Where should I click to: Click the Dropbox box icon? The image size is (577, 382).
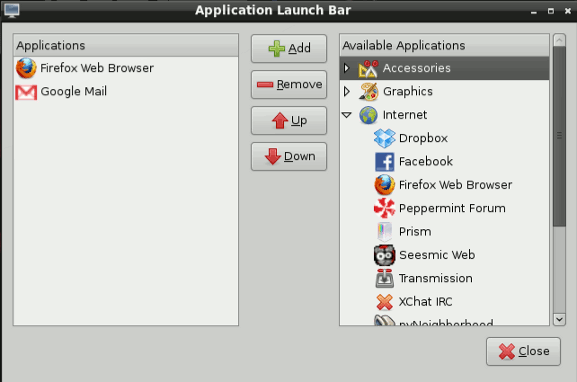click(x=385, y=138)
